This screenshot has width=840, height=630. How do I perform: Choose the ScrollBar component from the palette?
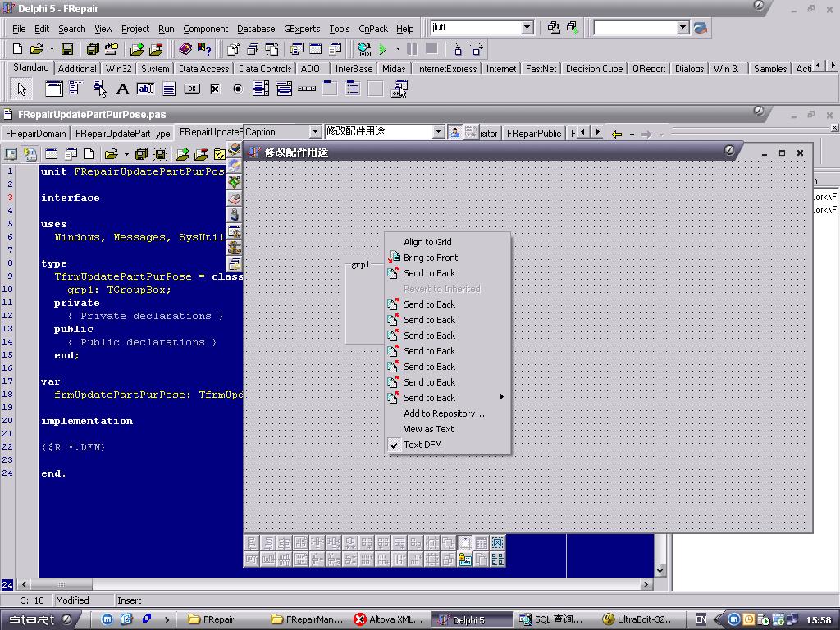tap(307, 89)
